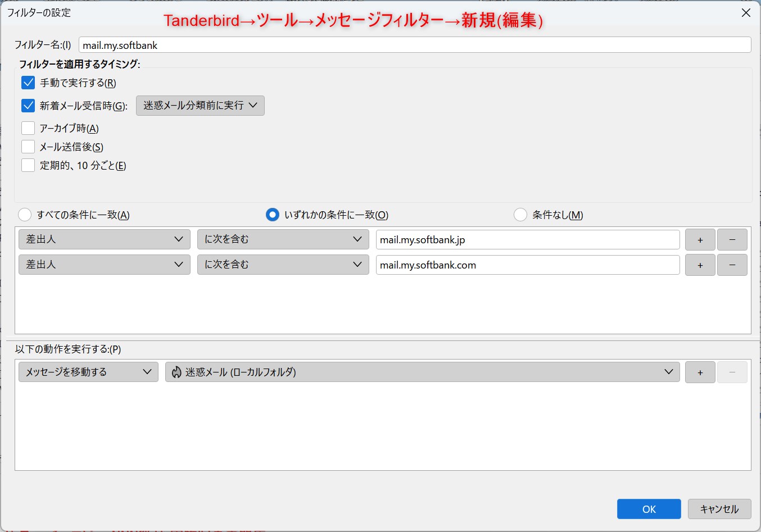Click the フィルター名 text field
761x532 pixels.
pyautogui.click(x=414, y=46)
